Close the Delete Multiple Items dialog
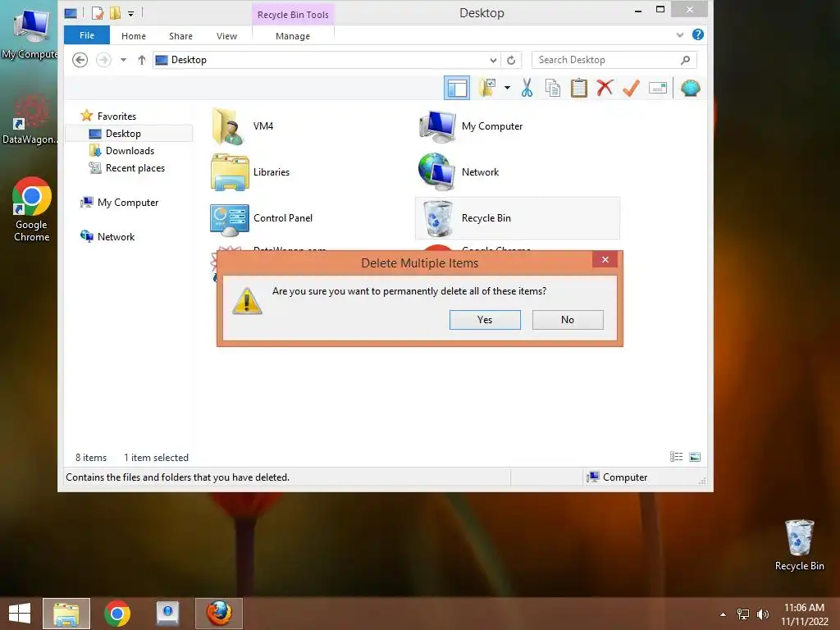840x630 pixels. pyautogui.click(x=605, y=260)
